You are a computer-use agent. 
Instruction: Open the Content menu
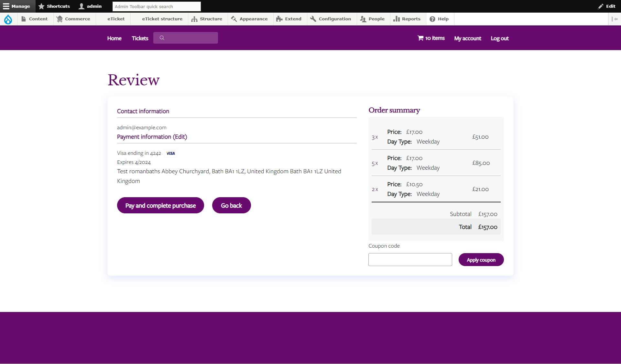35,19
